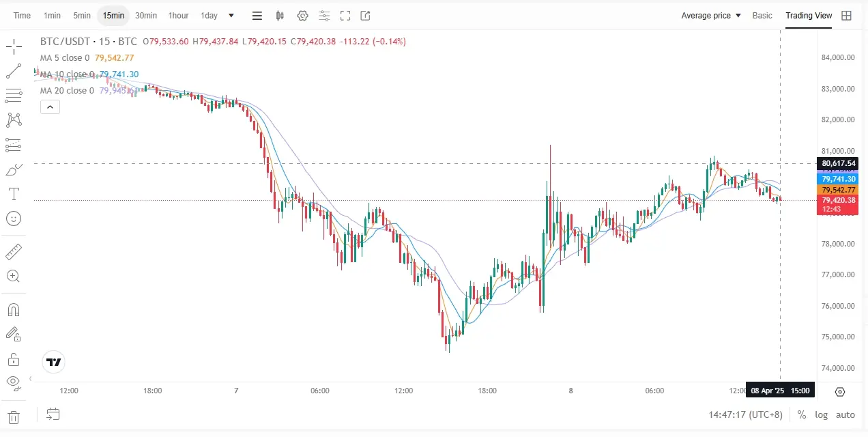Hide all drawings with eye icon
The height and width of the screenshot is (437, 868).
[x=13, y=383]
